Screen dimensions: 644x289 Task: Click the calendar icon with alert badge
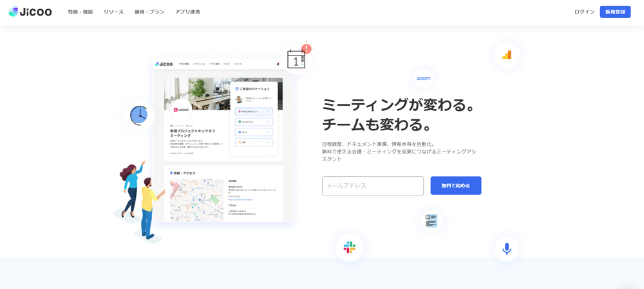point(297,59)
